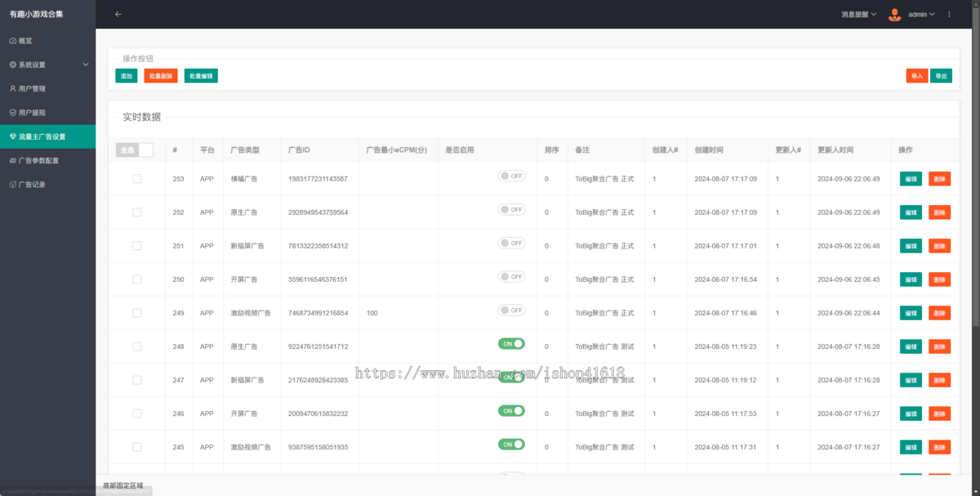
Task: Open the admin account dropdown arrow
Action: tap(932, 14)
